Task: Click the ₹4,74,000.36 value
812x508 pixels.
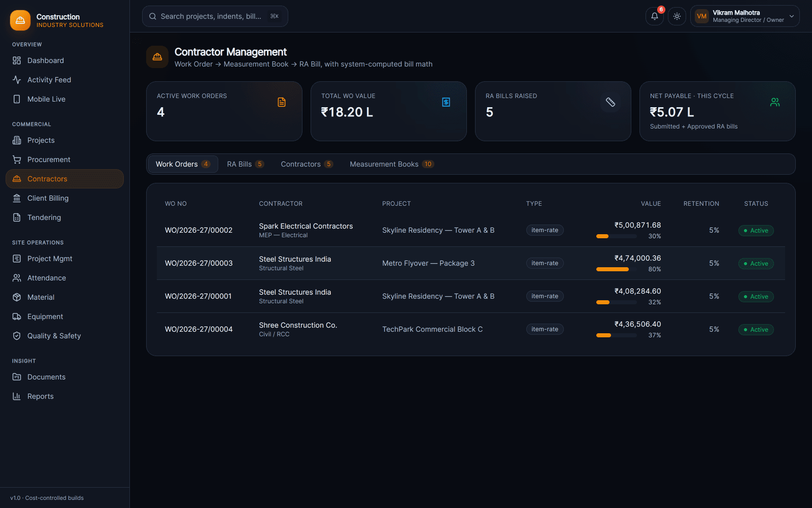Action: click(637, 258)
